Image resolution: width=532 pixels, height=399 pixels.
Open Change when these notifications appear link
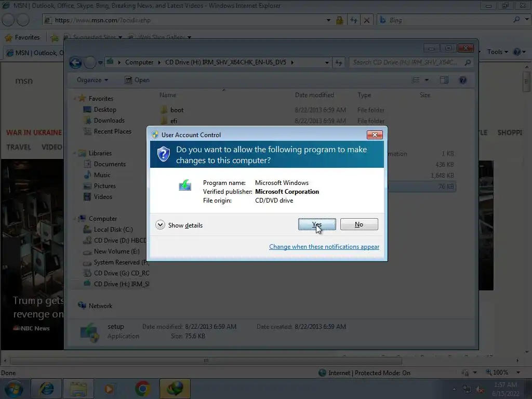point(324,247)
